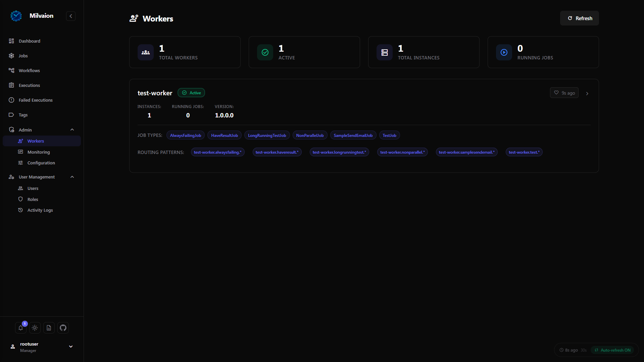
Task: Click the heartbeat 9s ago indicator
Action: tap(564, 93)
